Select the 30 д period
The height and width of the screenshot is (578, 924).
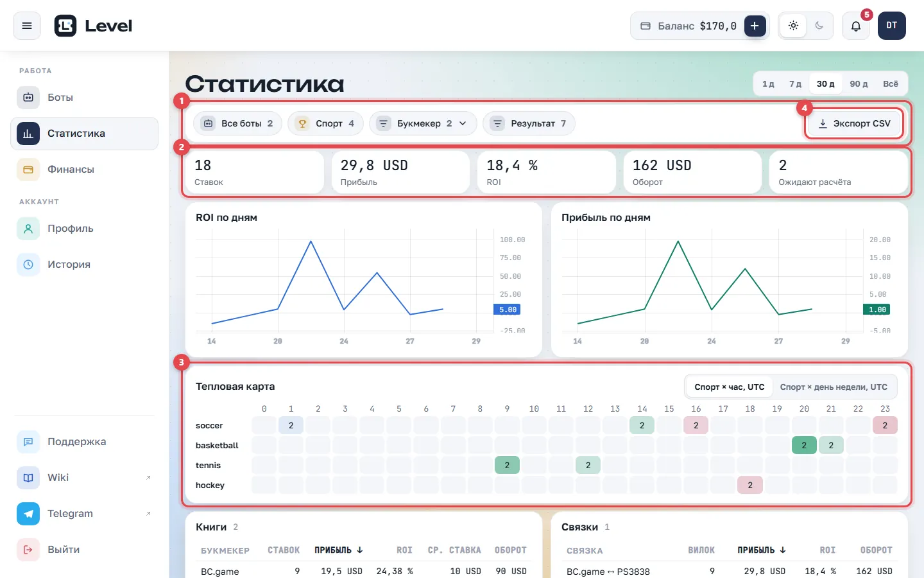click(825, 84)
